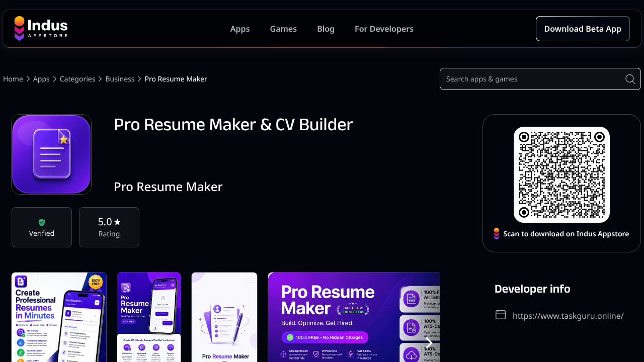Open Apps in the breadcrumb trail
The height and width of the screenshot is (362, 644).
coord(41,79)
